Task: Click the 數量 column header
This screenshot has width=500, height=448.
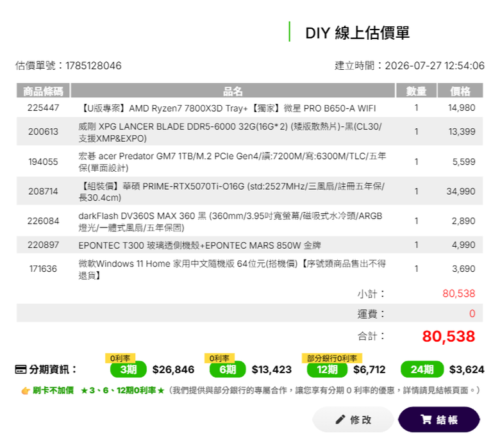Action: (416, 91)
